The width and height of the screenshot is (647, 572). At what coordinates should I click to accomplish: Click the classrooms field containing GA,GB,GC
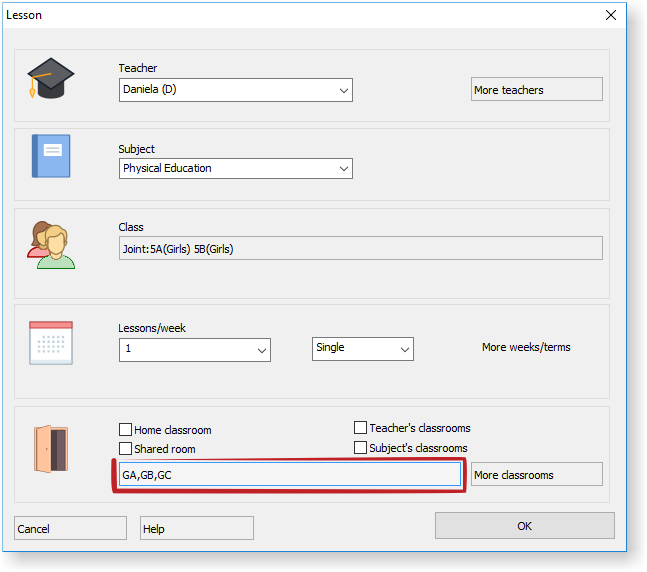[288, 475]
